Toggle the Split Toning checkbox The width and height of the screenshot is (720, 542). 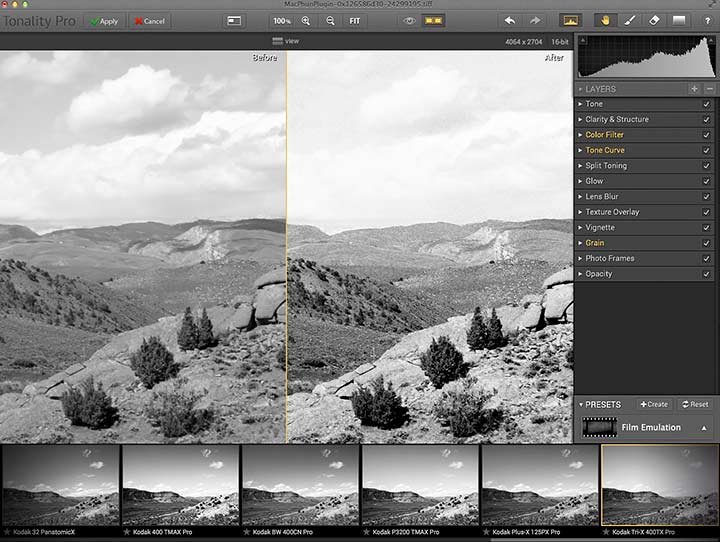point(706,166)
